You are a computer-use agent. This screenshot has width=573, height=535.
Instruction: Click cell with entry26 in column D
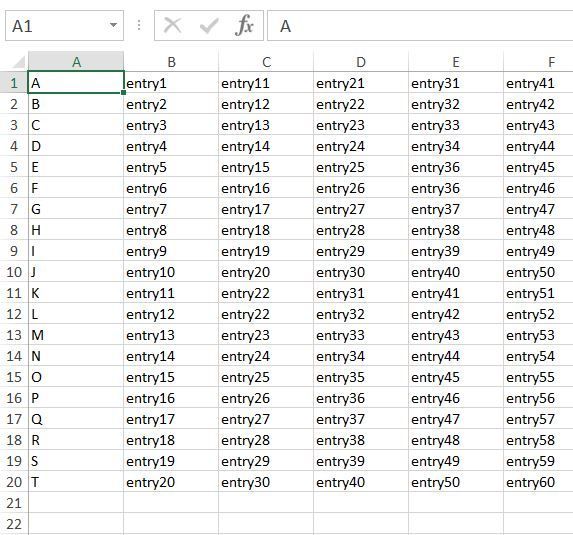tap(361, 187)
